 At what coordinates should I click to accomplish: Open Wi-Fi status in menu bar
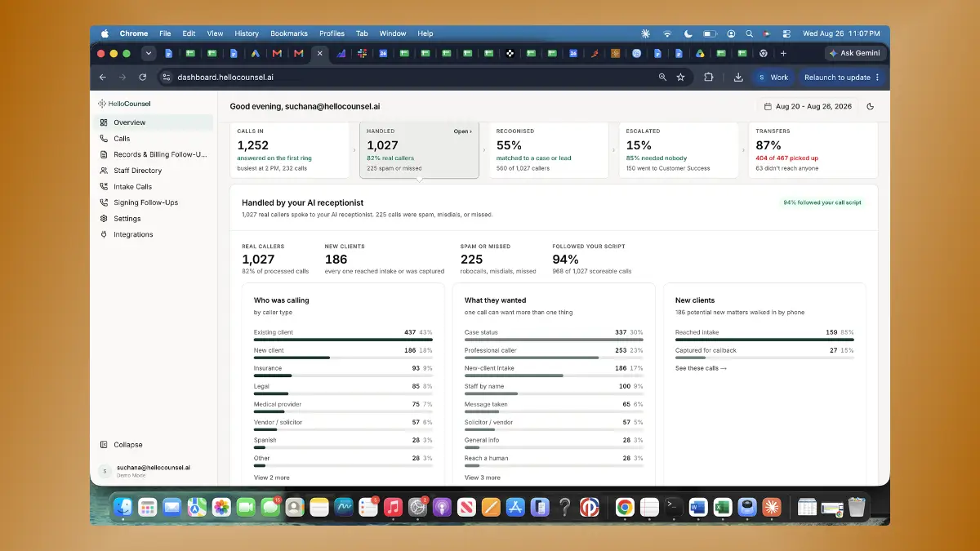coord(667,33)
